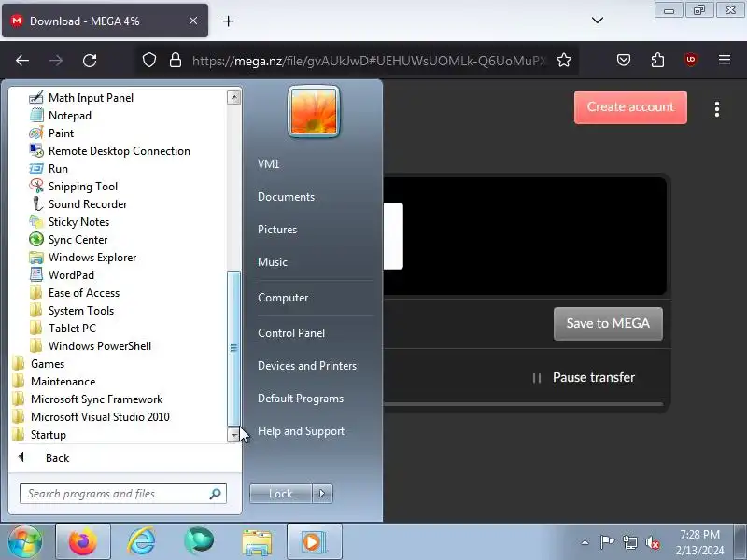Expand the Maintenance folder

pyautogui.click(x=63, y=382)
